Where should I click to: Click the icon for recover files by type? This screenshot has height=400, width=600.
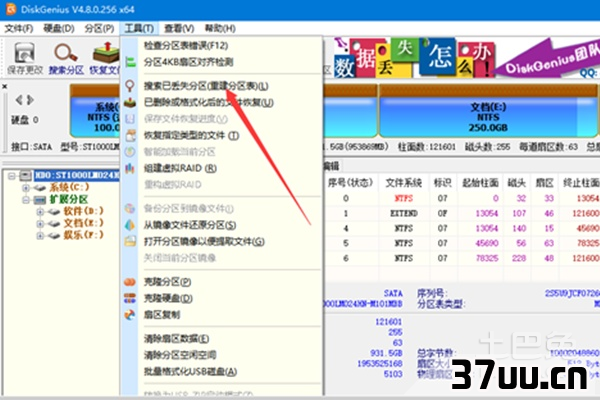click(x=130, y=135)
